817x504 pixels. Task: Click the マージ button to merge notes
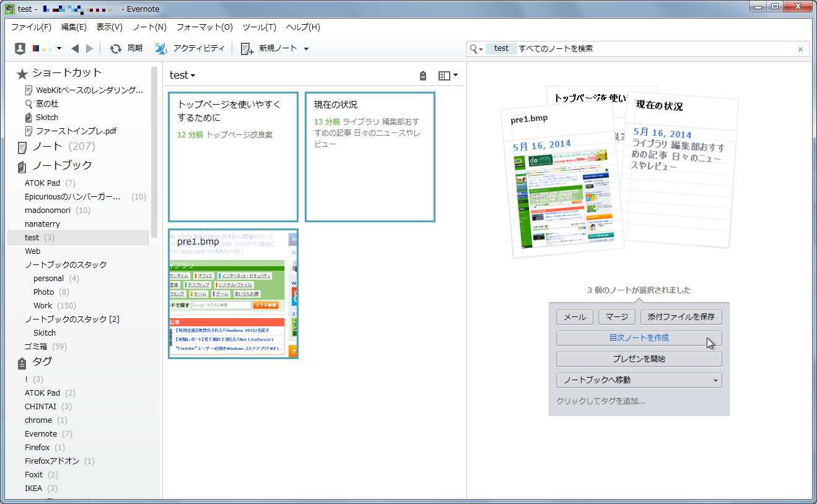pos(616,316)
